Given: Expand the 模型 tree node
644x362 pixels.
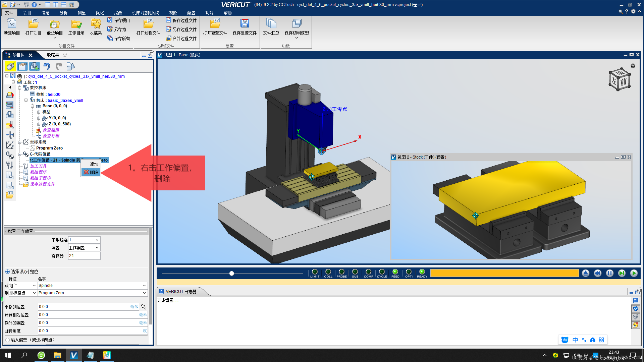Looking at the screenshot, I should [39, 112].
